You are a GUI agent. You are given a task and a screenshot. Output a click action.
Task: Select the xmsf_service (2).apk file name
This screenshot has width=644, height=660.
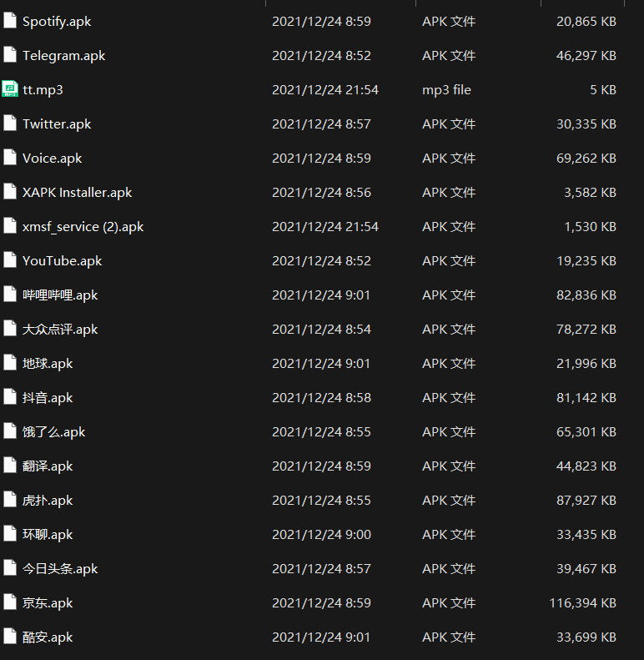point(83,226)
